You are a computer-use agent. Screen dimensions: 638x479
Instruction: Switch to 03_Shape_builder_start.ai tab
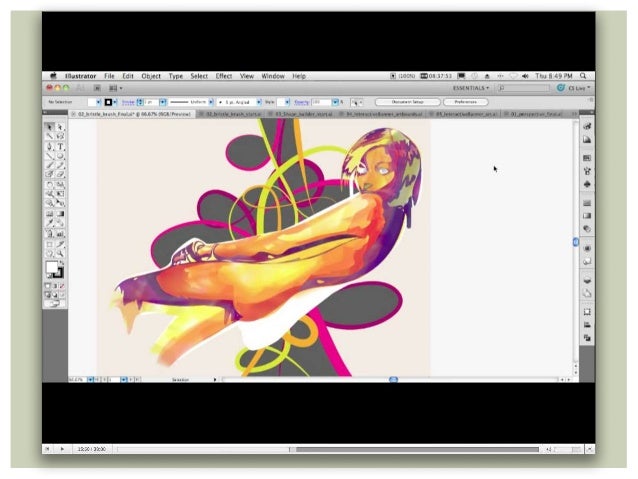pos(304,114)
